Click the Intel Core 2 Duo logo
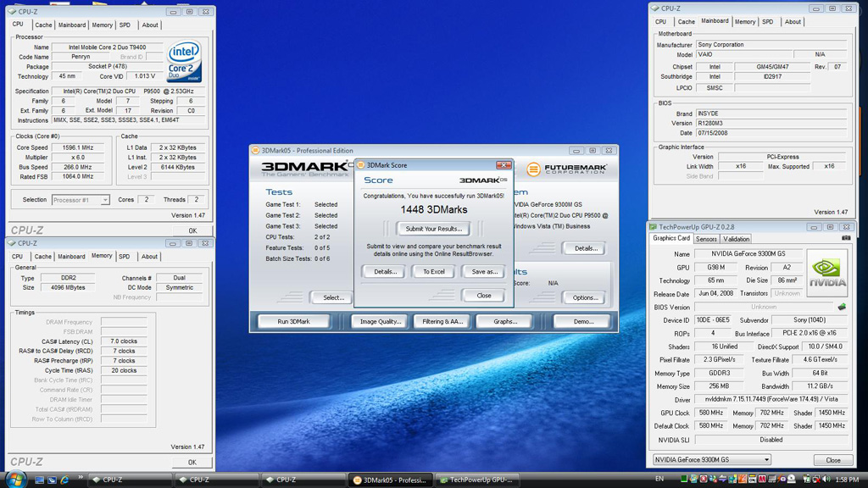Screen dimensions: 868x488 (x=184, y=61)
